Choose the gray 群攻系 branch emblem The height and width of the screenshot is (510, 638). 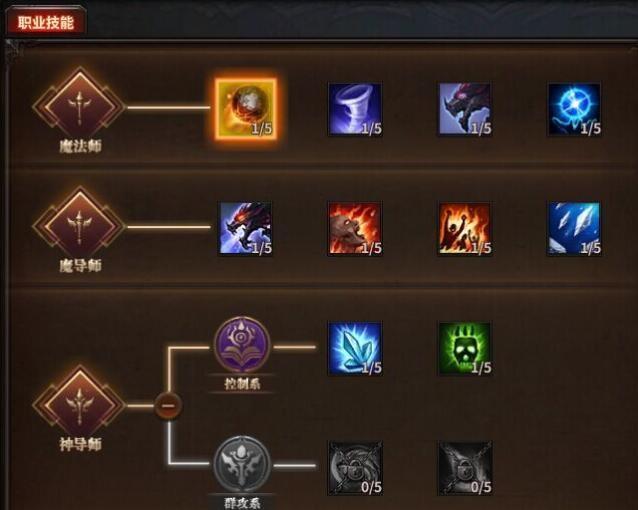242,464
